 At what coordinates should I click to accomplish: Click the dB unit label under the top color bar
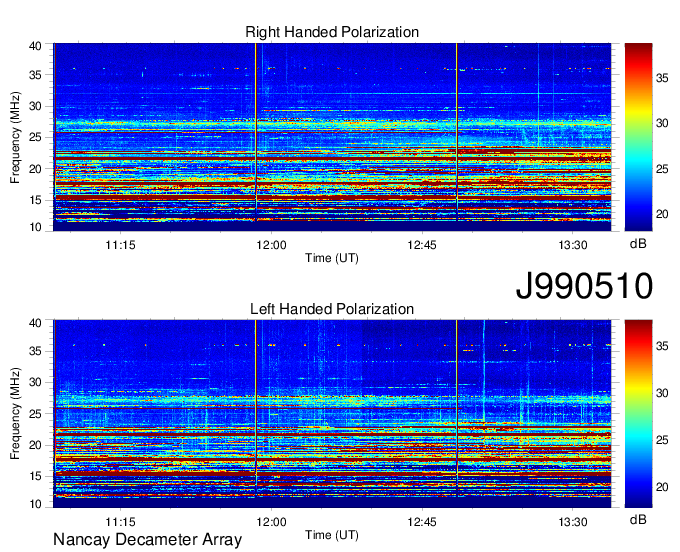pyautogui.click(x=638, y=244)
